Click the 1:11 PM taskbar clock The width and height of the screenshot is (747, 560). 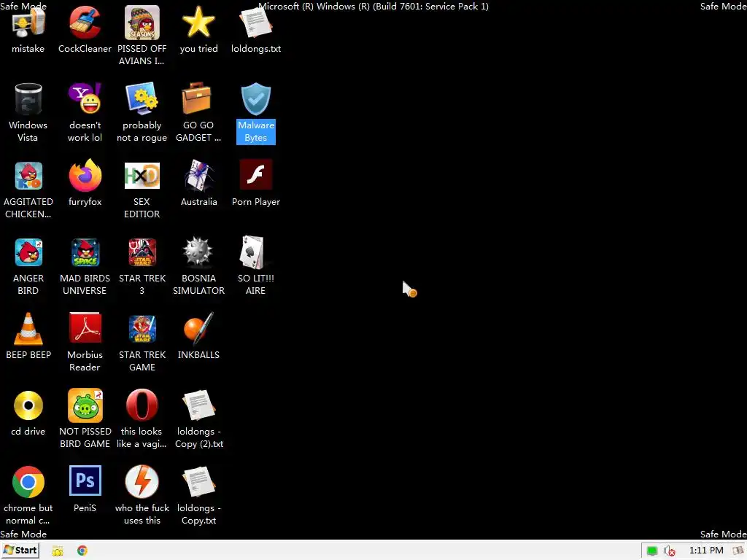click(x=706, y=551)
